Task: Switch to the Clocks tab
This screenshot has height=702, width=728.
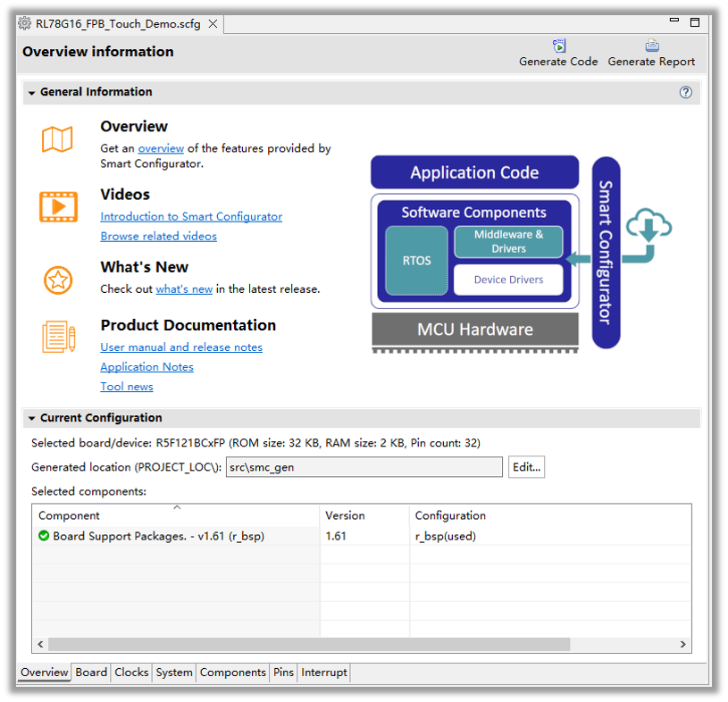Action: [131, 673]
